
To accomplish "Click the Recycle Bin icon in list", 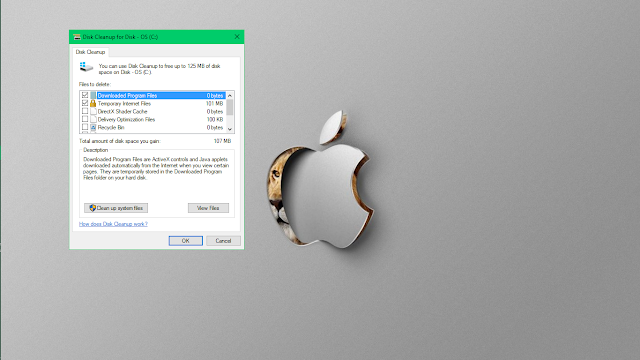I will (x=93, y=127).
